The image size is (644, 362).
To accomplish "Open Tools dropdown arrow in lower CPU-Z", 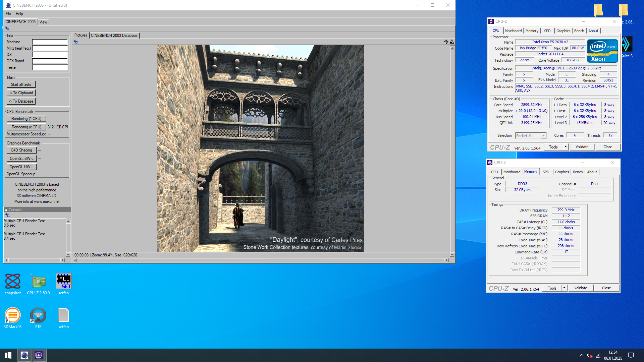I will click(x=564, y=288).
